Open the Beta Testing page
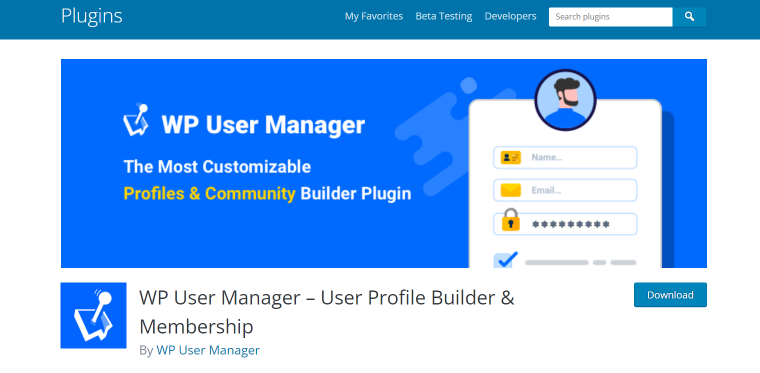This screenshot has height=373, width=760. pyautogui.click(x=443, y=16)
